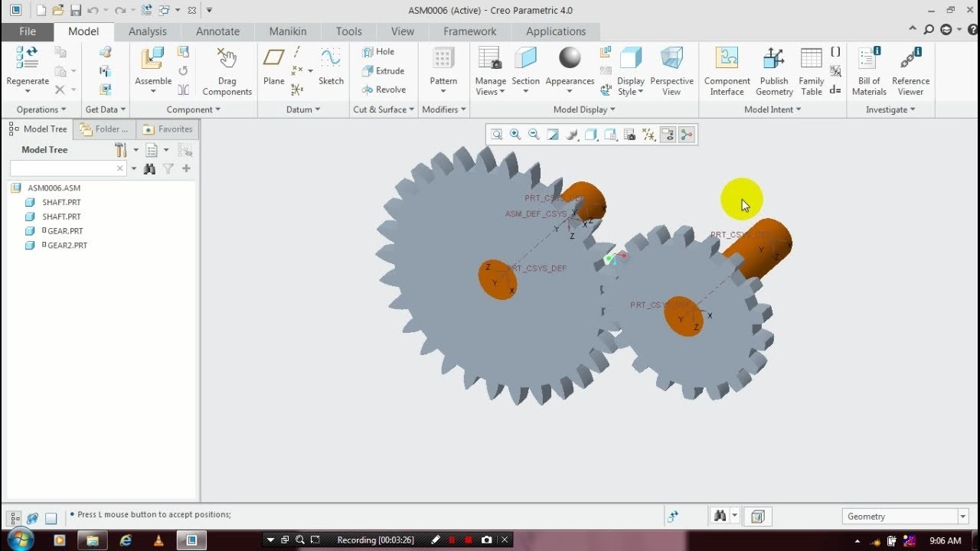The image size is (980, 551).
Task: Toggle spin center display in graphics toolbar
Action: (686, 135)
